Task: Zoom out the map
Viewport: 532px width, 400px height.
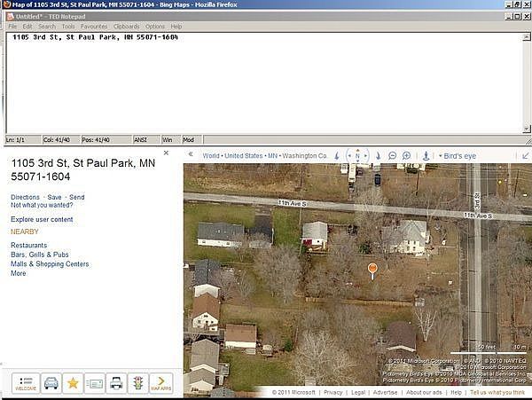Action: click(x=392, y=156)
